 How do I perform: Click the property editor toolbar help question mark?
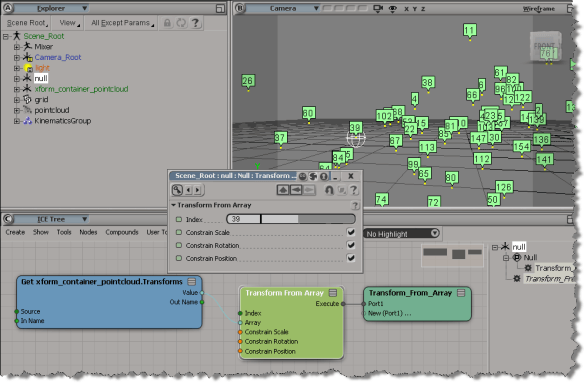(354, 190)
